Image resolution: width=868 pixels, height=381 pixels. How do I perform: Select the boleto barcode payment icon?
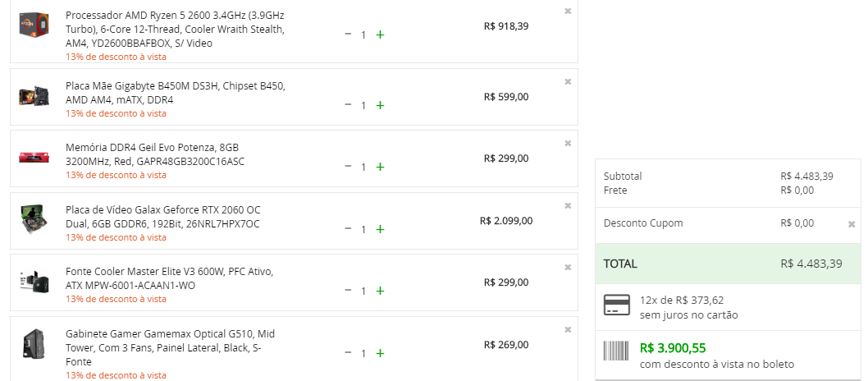click(617, 351)
